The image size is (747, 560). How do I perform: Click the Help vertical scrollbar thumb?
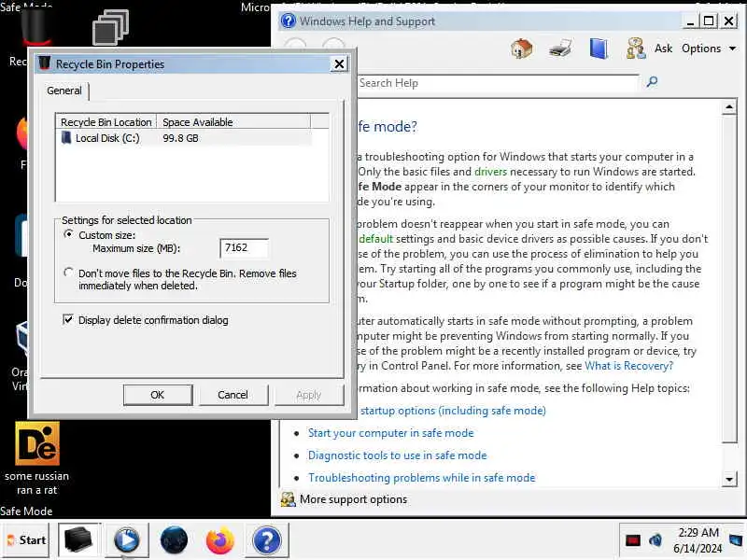[729, 279]
